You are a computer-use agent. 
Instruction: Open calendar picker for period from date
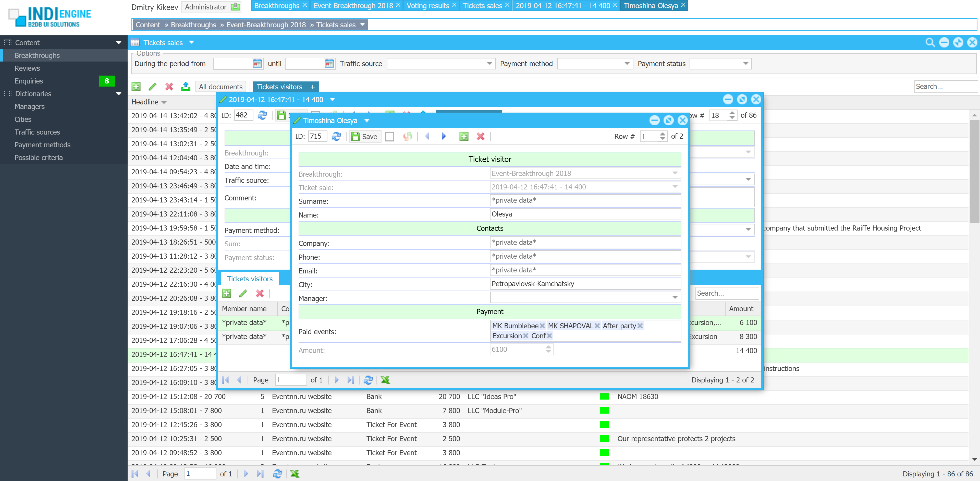257,64
